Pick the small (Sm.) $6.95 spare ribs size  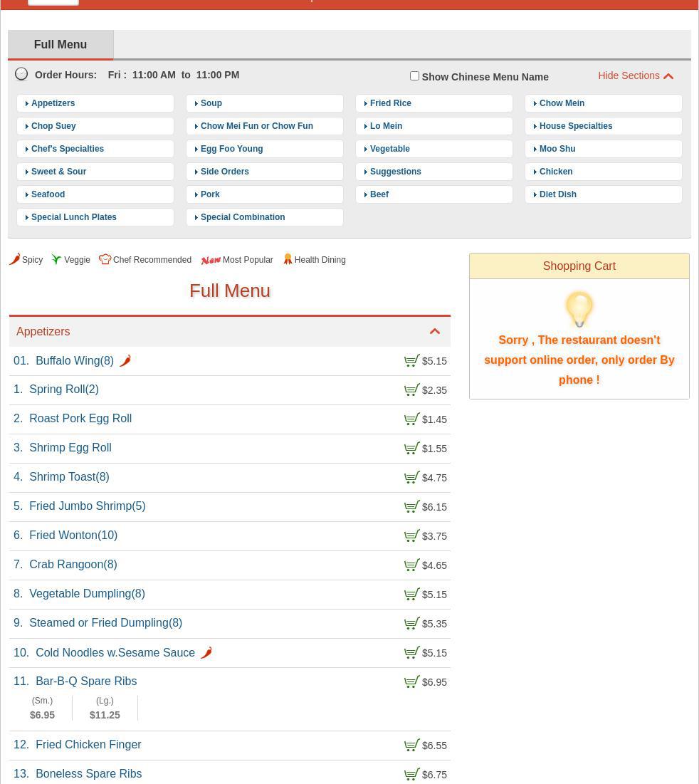42,709
